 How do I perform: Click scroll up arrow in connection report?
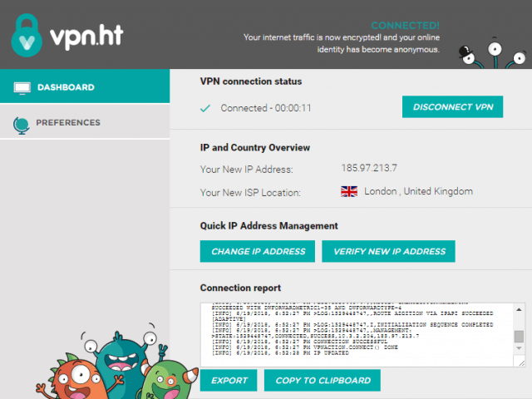click(519, 309)
